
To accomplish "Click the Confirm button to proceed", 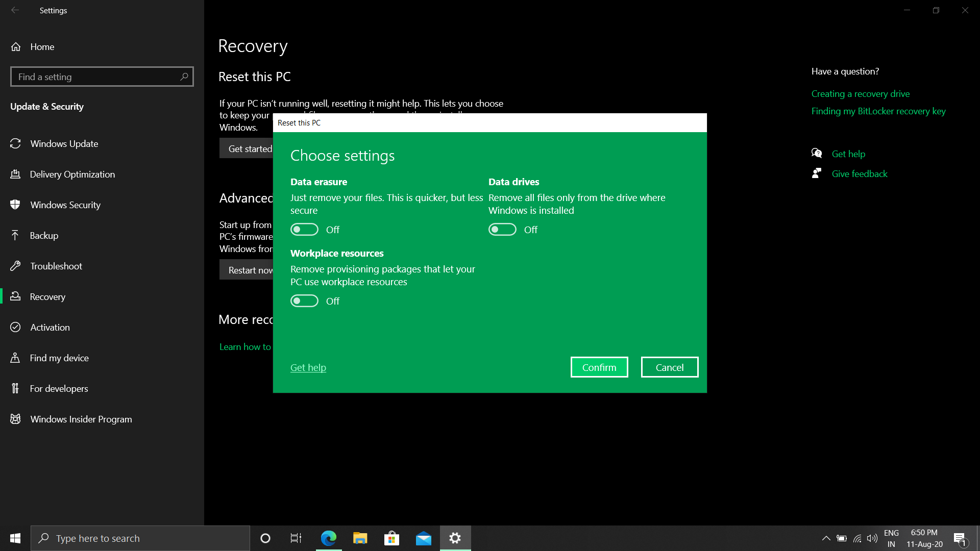I will click(599, 367).
